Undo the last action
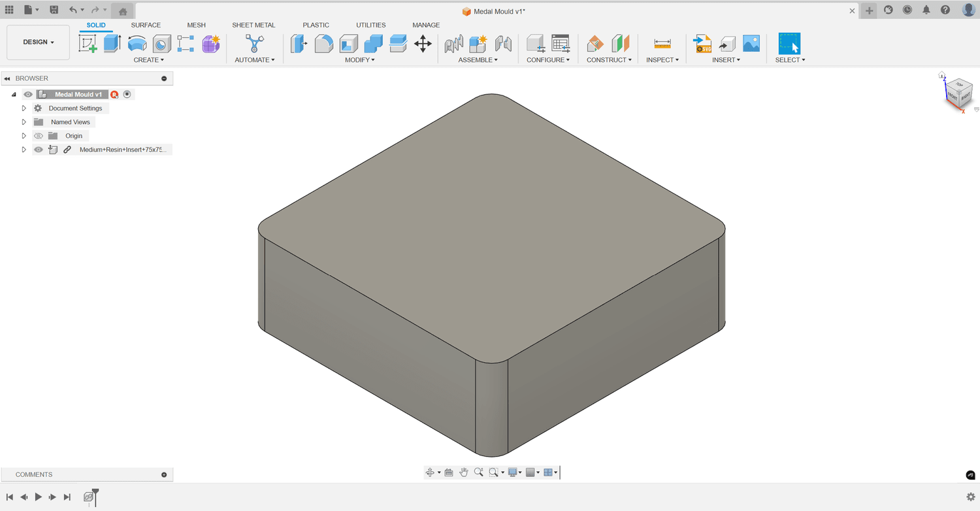980x511 pixels. tap(73, 10)
